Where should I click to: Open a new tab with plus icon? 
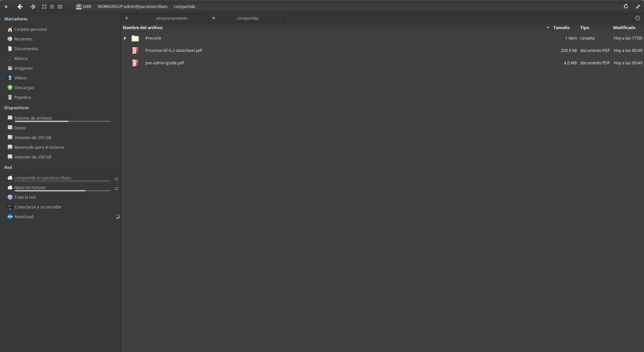(x=127, y=18)
